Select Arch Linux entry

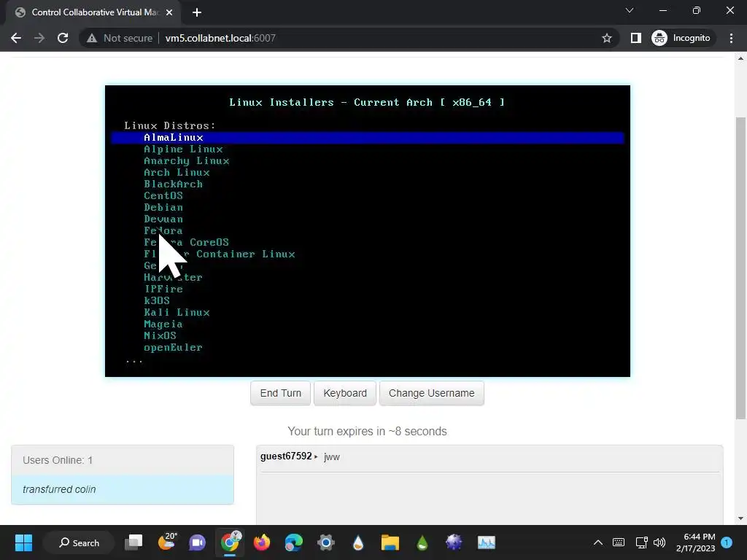point(177,172)
